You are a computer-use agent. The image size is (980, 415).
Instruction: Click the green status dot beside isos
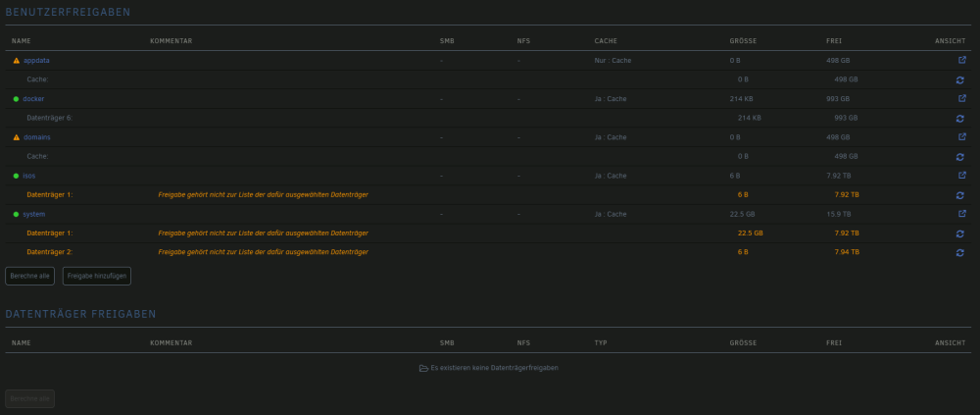point(17,176)
